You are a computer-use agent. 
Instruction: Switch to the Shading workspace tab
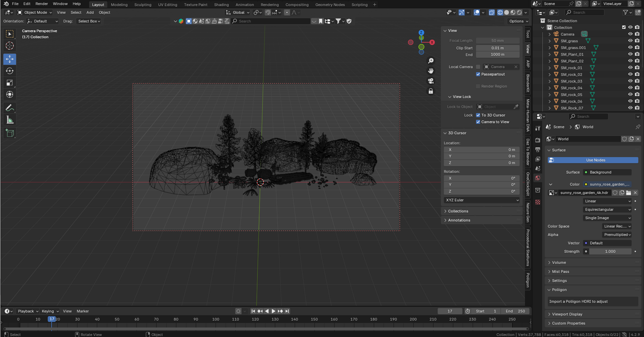[221, 5]
